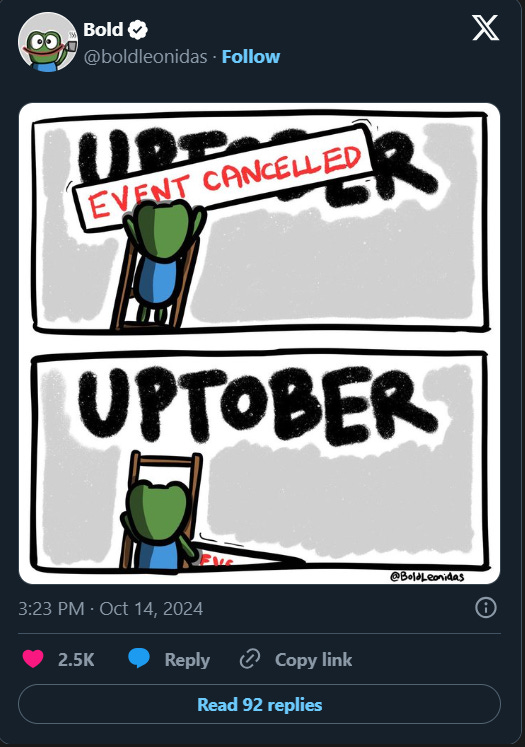Screen dimensions: 525x747
Task: Click the chain link copy icon
Action: [x=250, y=659]
